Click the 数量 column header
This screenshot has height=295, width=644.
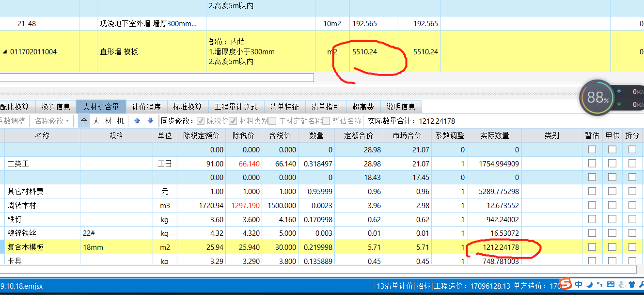point(316,136)
